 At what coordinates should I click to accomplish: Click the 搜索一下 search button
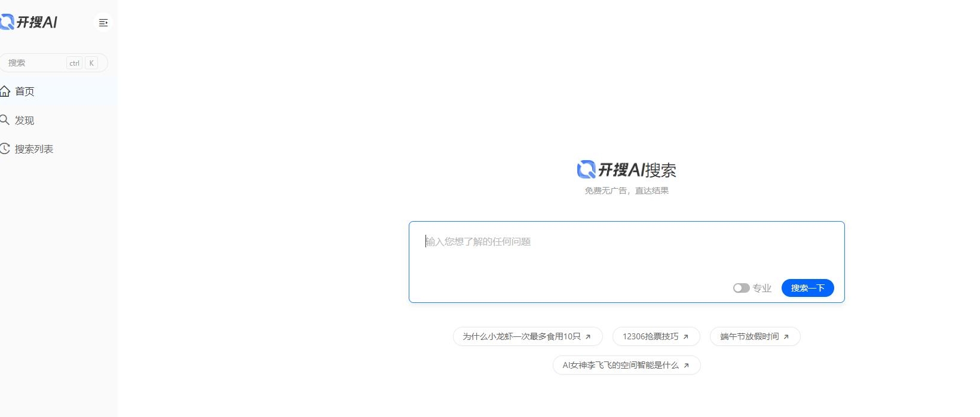808,288
